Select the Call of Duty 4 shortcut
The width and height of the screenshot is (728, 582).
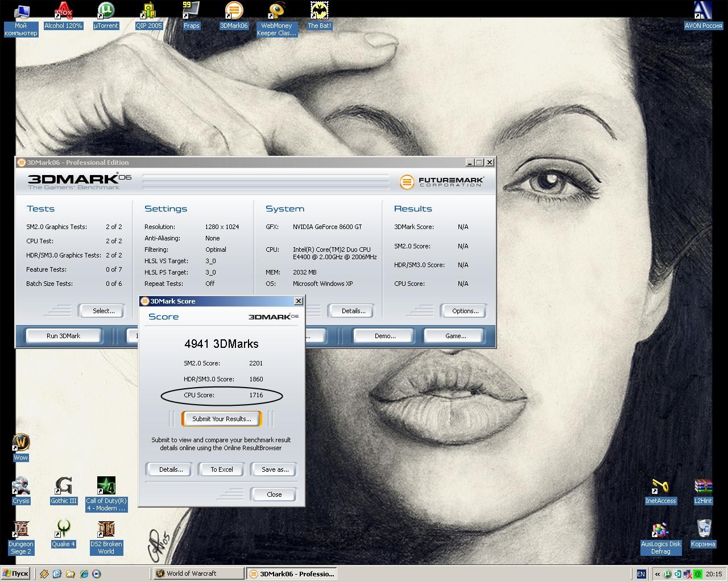pos(106,494)
